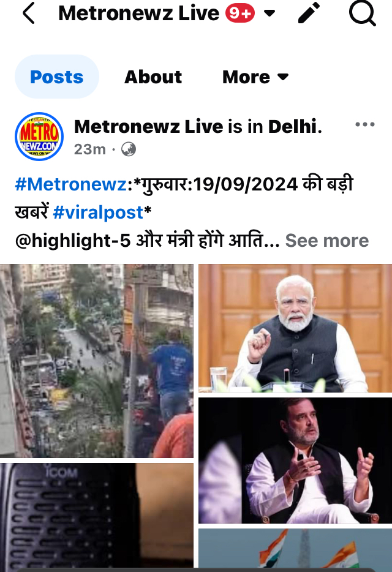Tap the globe public-audience icon
This screenshot has width=392, height=572.
pyautogui.click(x=129, y=149)
